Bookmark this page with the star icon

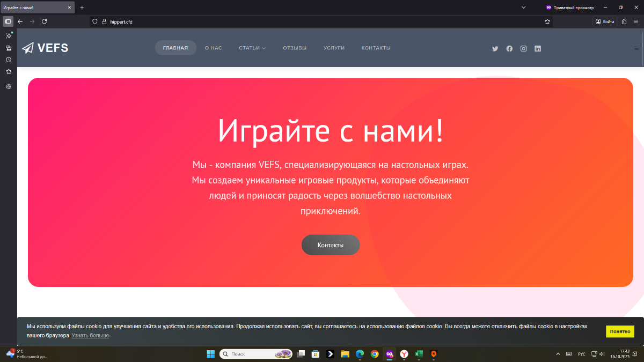547,21
